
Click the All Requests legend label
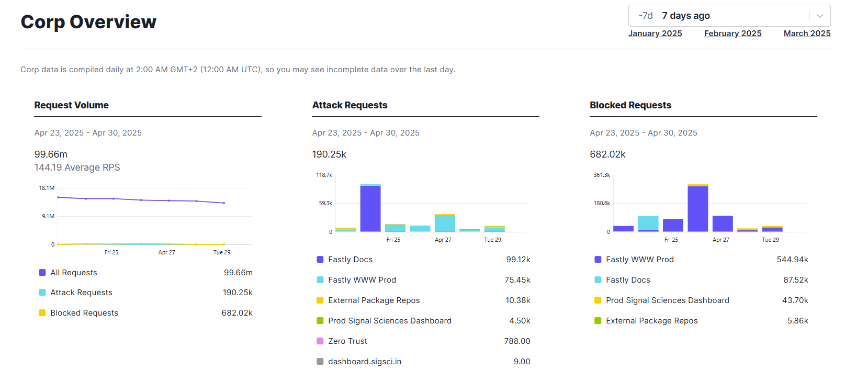tap(74, 273)
